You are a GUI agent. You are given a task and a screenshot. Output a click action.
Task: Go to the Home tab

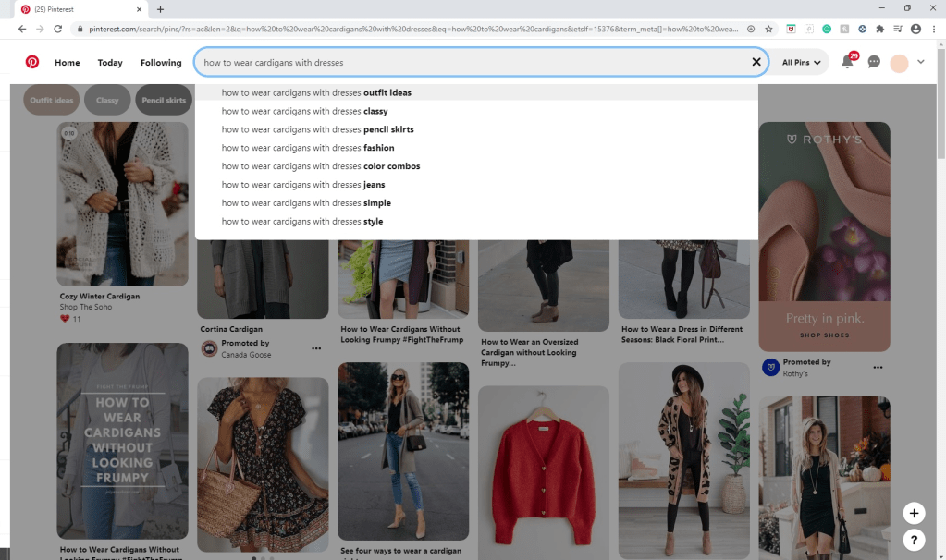[x=67, y=63]
